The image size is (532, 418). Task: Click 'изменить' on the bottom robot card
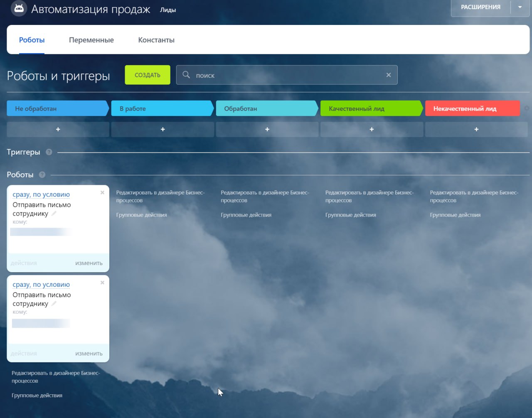[89, 354]
